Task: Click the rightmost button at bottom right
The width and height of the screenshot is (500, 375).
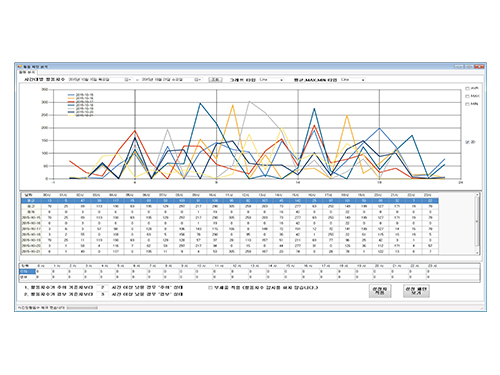Action: tap(416, 291)
